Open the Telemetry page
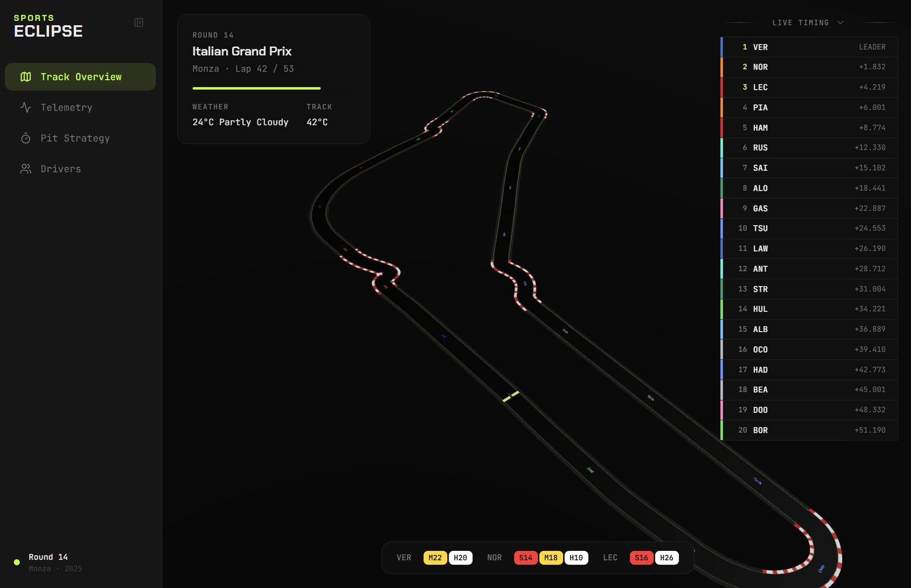Image resolution: width=911 pixels, height=588 pixels. tap(80, 107)
